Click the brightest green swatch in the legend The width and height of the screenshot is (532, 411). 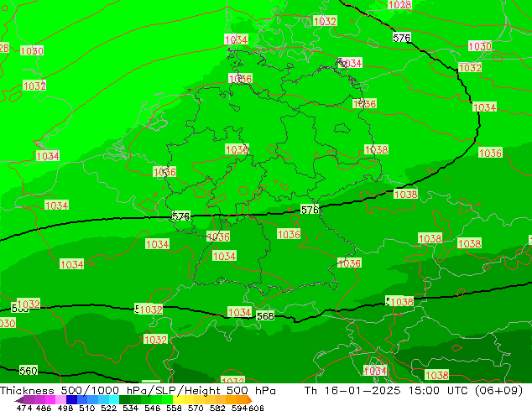pos(167,399)
